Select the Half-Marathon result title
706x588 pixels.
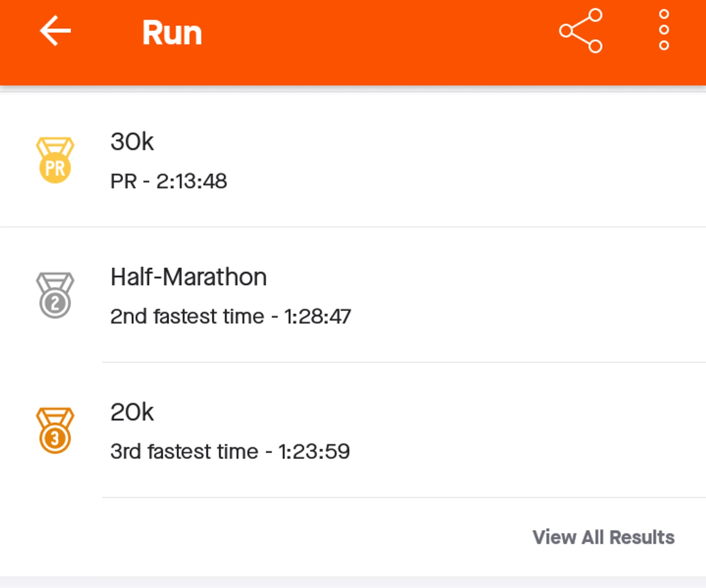pyautogui.click(x=189, y=277)
